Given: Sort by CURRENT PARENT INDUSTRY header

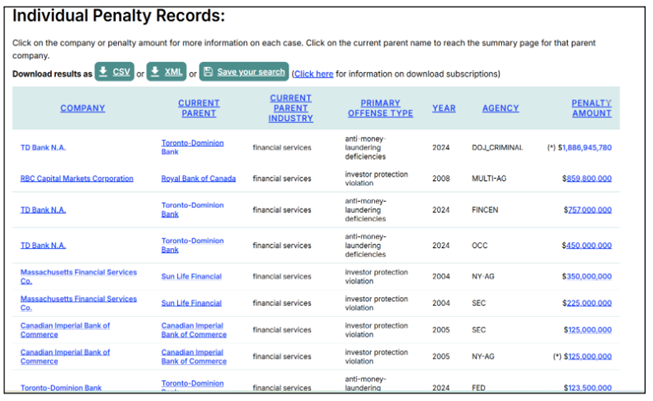Looking at the screenshot, I should click(291, 108).
